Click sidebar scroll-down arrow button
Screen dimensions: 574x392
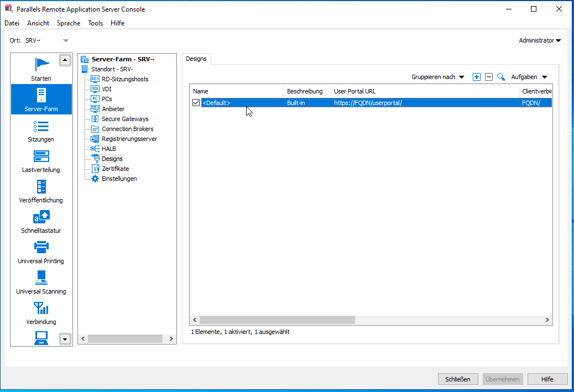(65, 339)
